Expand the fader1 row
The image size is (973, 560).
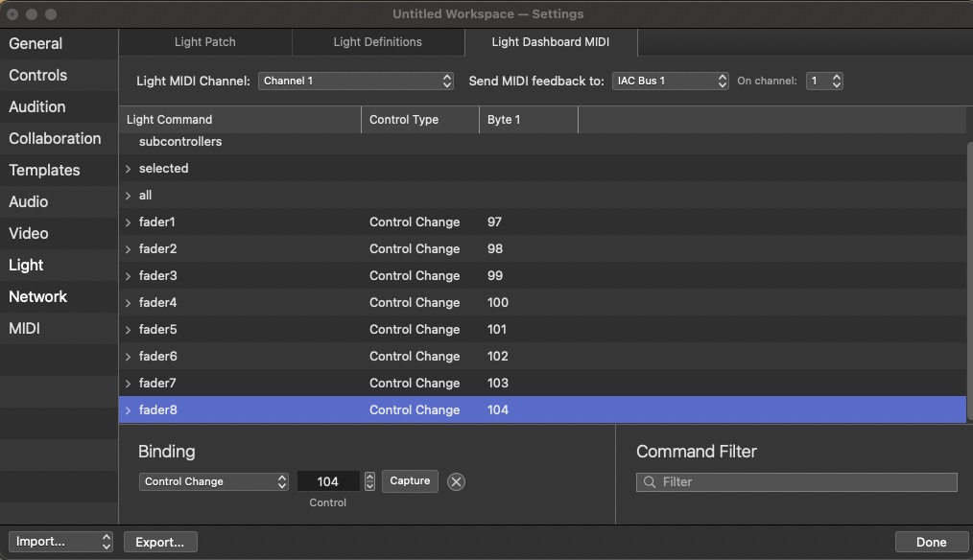click(129, 222)
